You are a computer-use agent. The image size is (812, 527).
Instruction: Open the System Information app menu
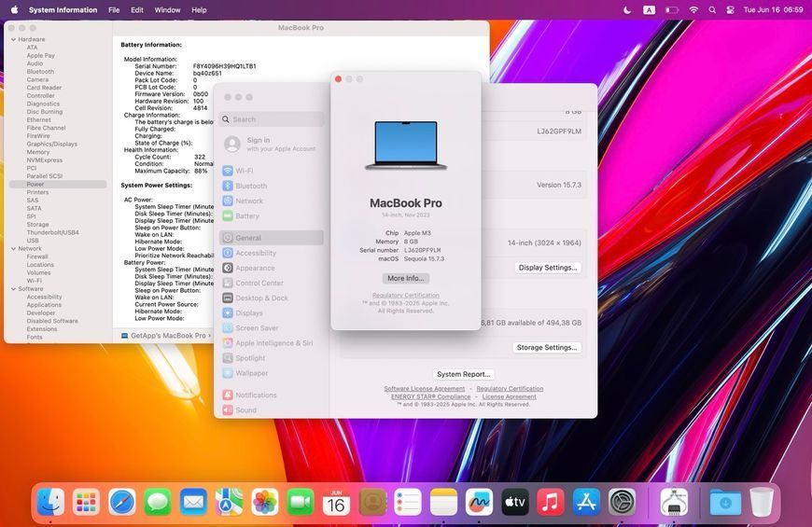pyautogui.click(x=63, y=10)
